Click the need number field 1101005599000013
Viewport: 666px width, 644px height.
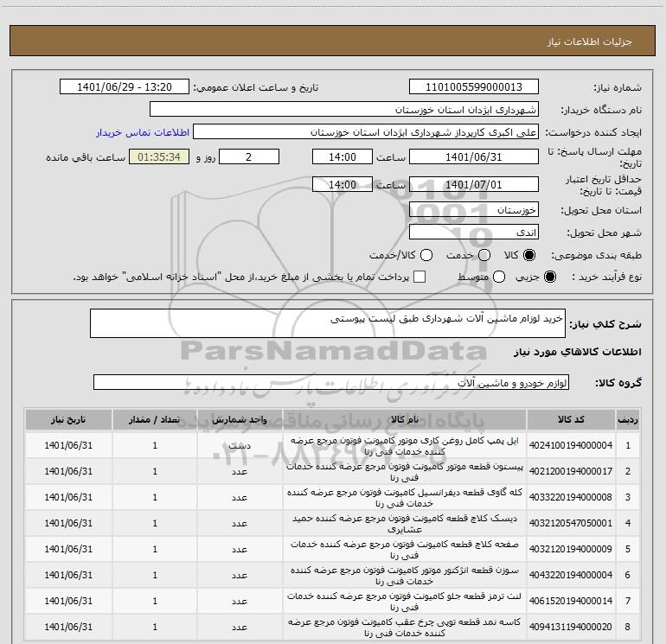pos(474,87)
